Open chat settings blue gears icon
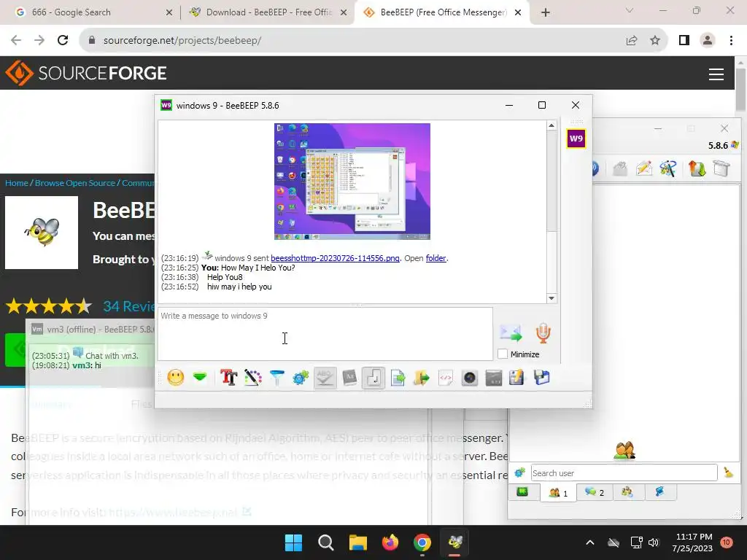 301,378
